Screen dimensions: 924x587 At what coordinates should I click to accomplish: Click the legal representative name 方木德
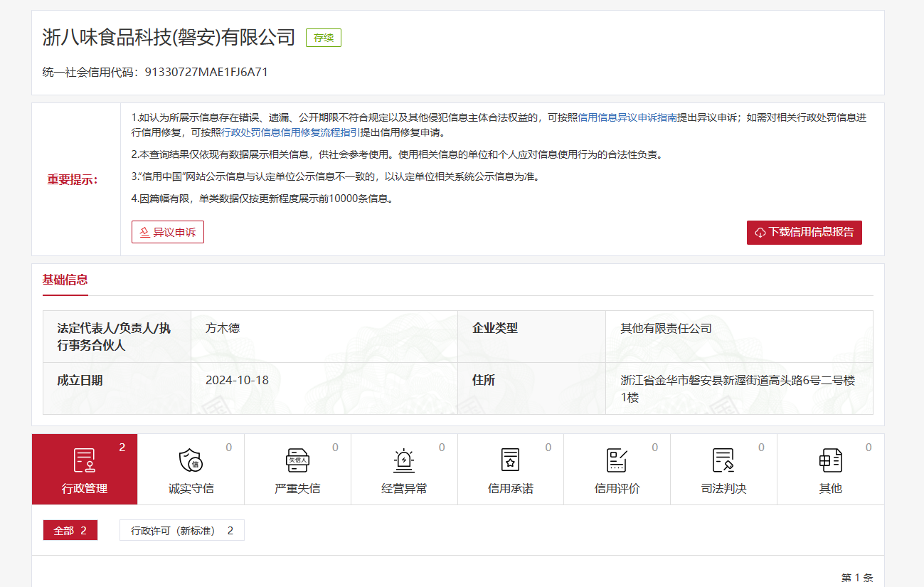pos(223,329)
